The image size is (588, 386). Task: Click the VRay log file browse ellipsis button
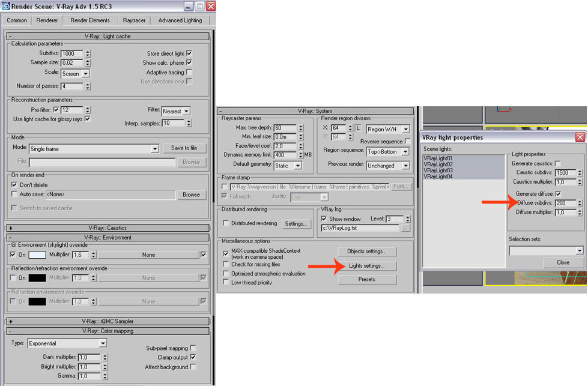pos(405,228)
